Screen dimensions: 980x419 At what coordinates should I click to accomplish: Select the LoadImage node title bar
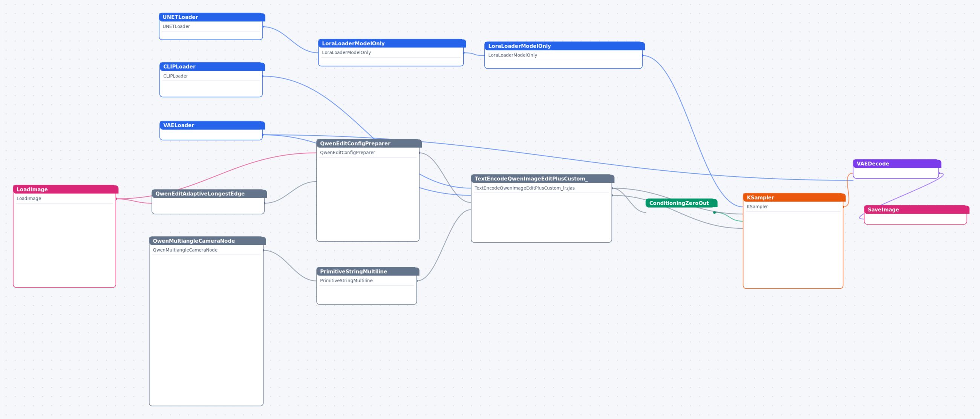click(66, 190)
